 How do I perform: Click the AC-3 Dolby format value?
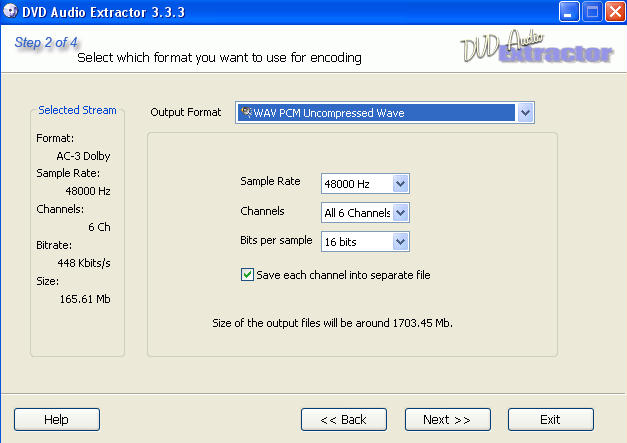pos(83,156)
